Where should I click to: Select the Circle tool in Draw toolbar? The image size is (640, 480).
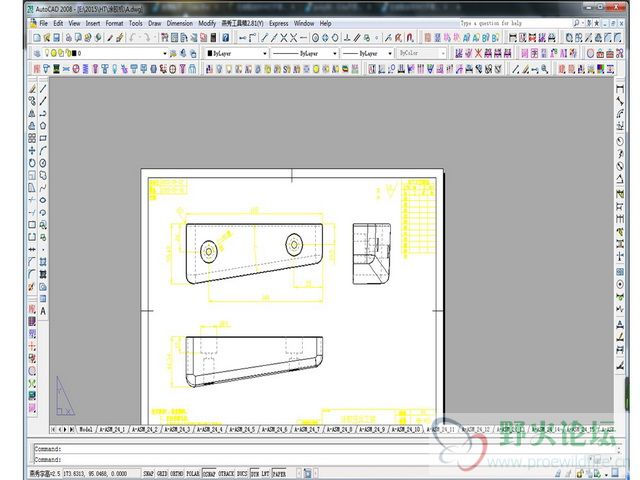[43, 163]
